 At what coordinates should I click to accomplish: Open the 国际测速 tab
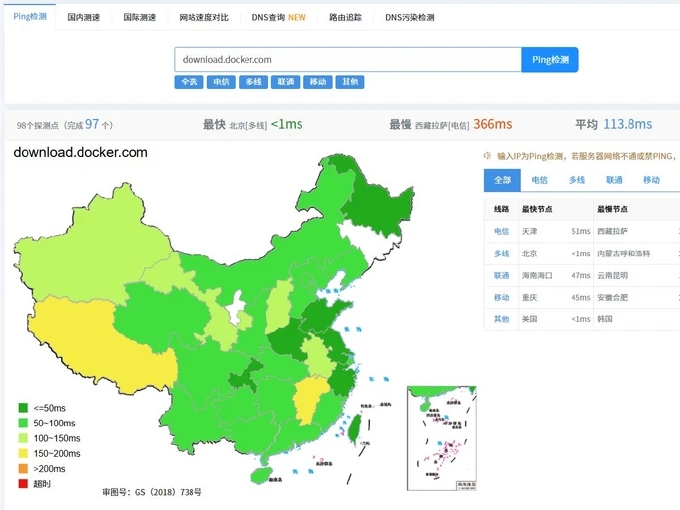[140, 17]
